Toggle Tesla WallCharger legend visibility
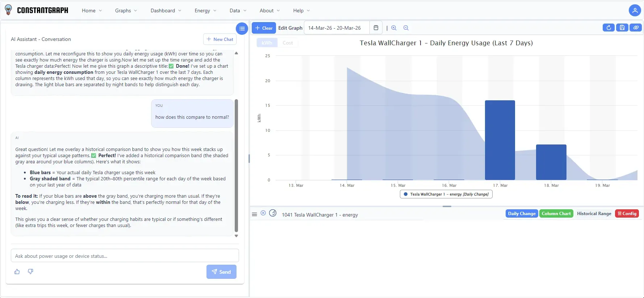644x298 pixels. click(x=446, y=194)
